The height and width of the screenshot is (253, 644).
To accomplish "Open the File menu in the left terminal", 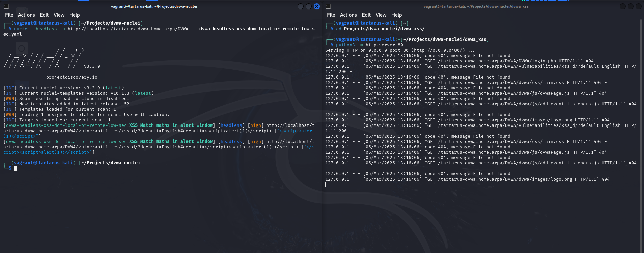I will [x=9, y=15].
